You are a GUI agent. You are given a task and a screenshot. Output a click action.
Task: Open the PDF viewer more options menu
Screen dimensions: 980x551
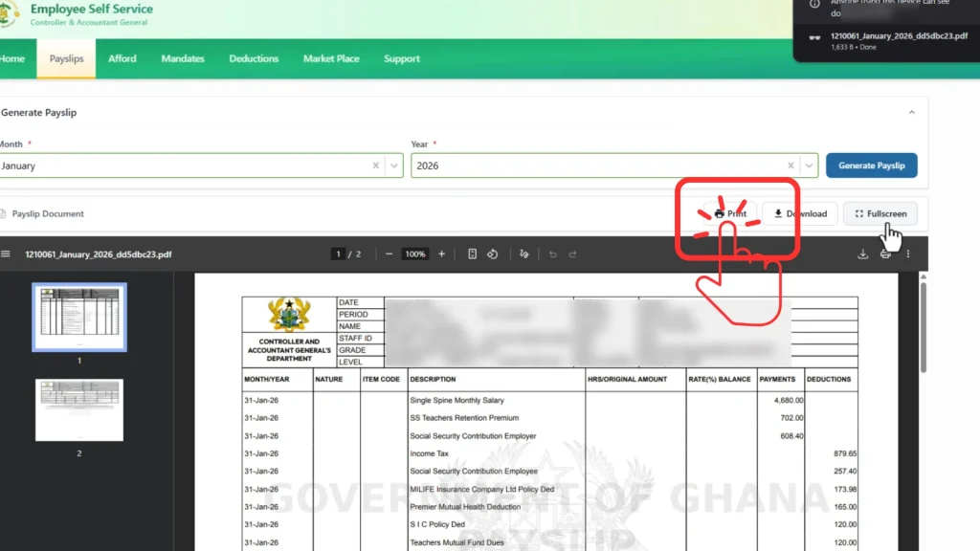coord(908,254)
